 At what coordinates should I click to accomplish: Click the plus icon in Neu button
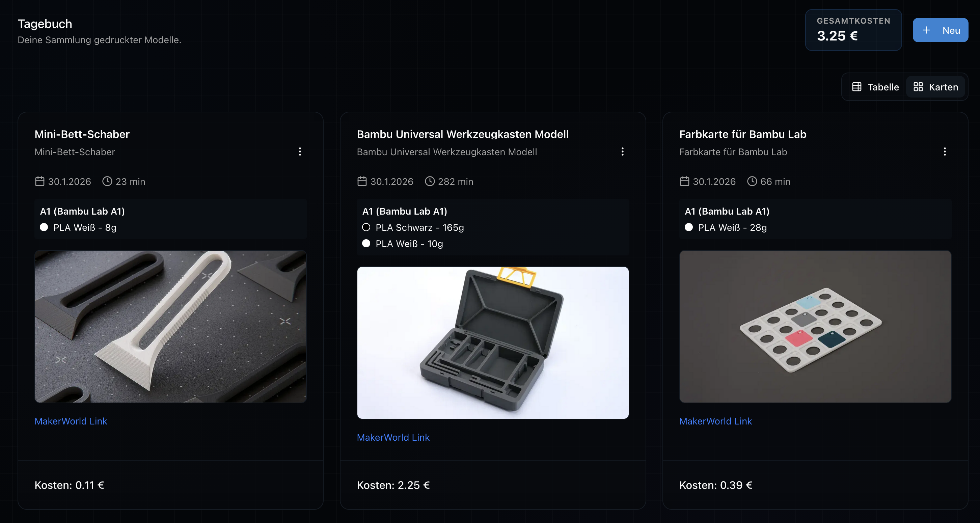pos(926,30)
